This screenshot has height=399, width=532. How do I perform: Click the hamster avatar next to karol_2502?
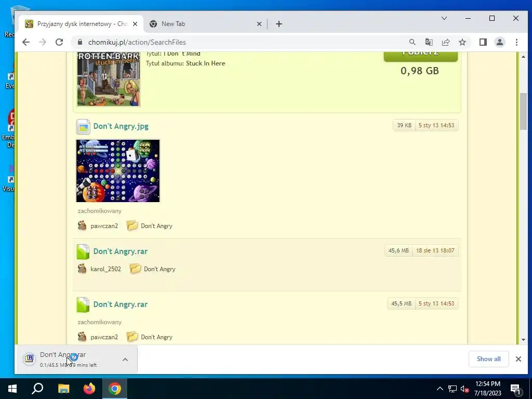click(x=82, y=269)
